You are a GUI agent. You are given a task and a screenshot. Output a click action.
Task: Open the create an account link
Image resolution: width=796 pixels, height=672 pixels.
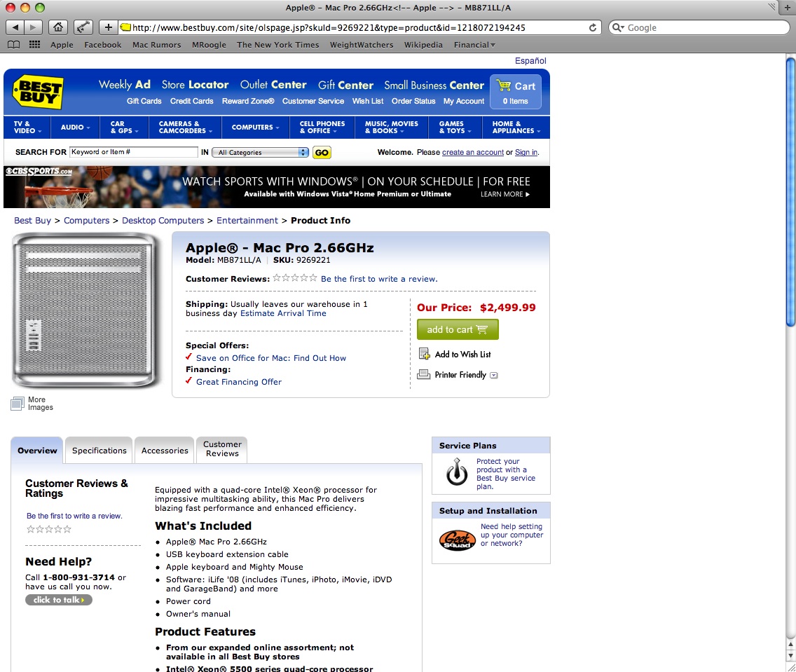tap(472, 152)
